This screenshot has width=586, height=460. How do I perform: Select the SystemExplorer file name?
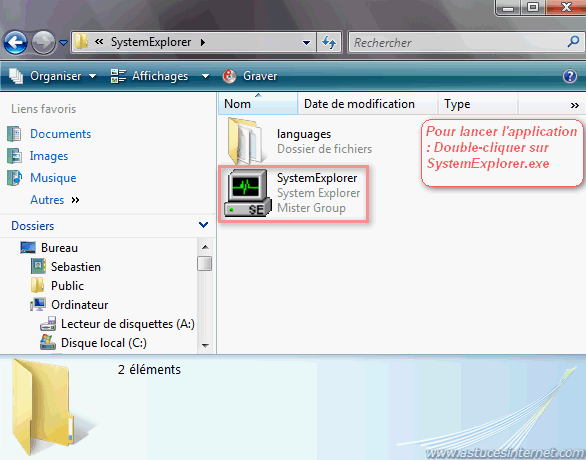pos(317,178)
